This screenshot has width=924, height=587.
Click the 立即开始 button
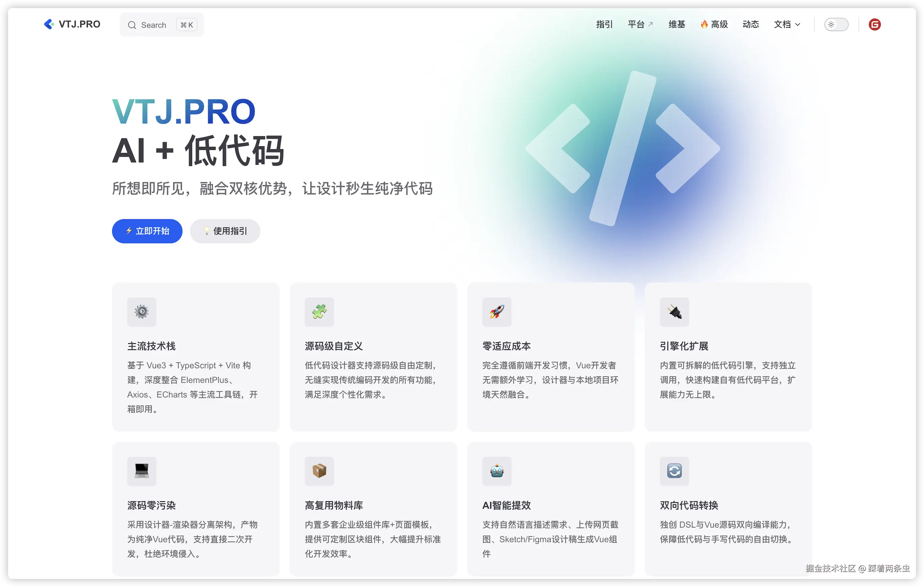click(x=147, y=231)
